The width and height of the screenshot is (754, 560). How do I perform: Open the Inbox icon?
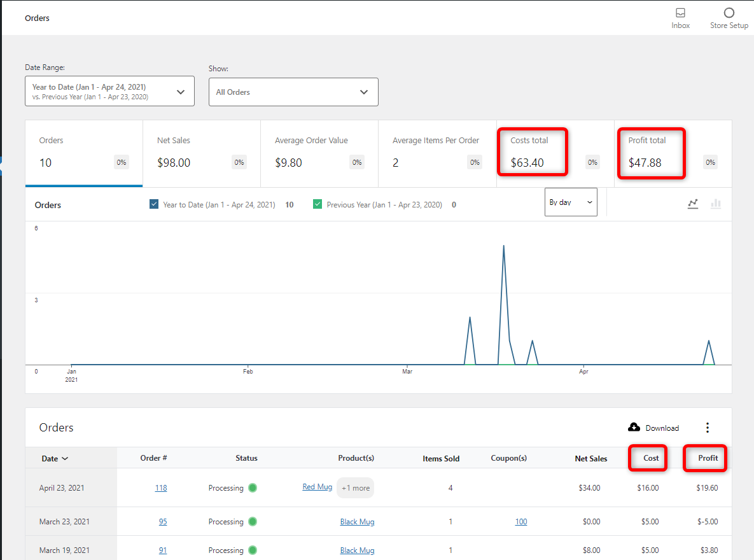click(680, 13)
